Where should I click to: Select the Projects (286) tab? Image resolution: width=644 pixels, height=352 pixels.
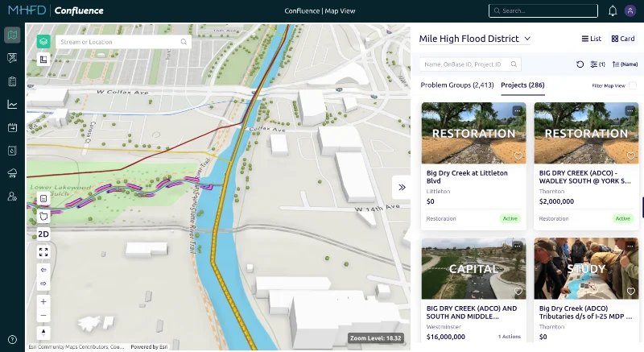coord(522,85)
